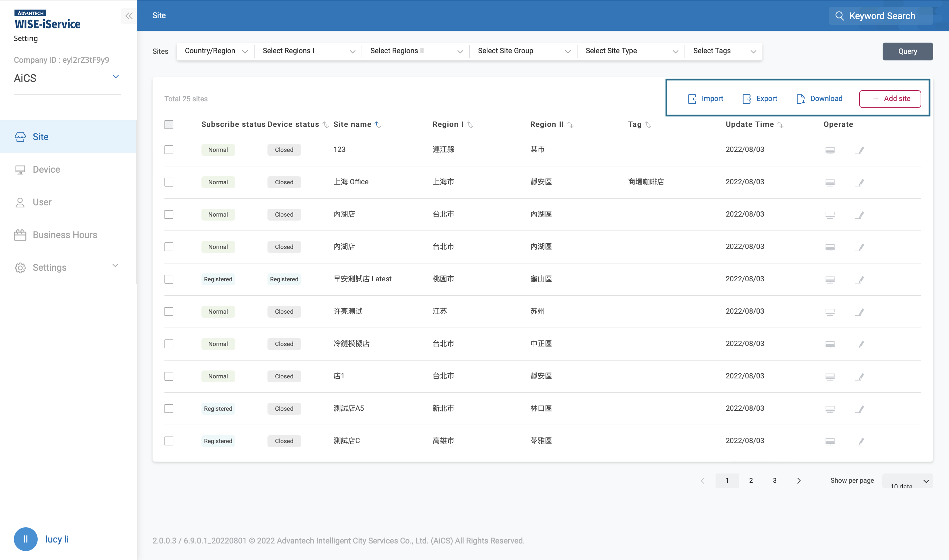Open device details icon for 上海 Office row
The height and width of the screenshot is (560, 949).
tap(830, 182)
